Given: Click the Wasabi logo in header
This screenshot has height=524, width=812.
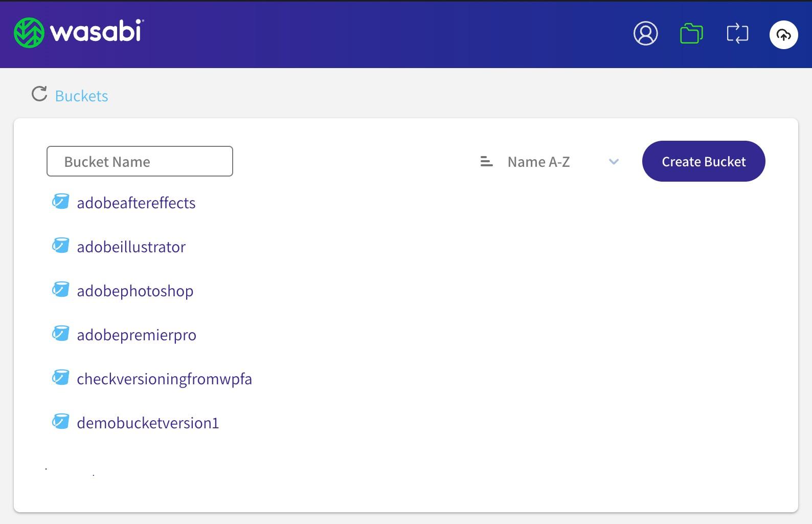Looking at the screenshot, I should point(79,32).
